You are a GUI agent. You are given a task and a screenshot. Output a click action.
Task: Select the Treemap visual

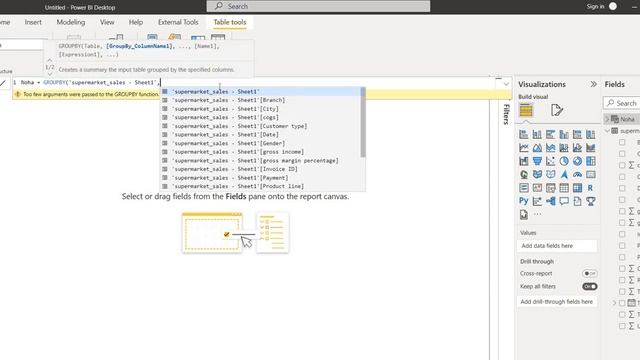[591, 161]
